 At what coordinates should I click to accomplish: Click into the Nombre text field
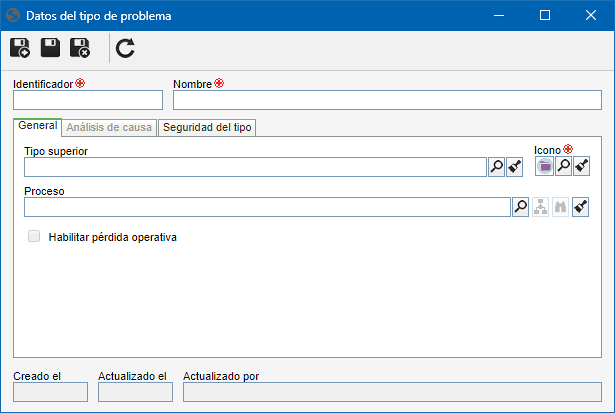tap(387, 100)
